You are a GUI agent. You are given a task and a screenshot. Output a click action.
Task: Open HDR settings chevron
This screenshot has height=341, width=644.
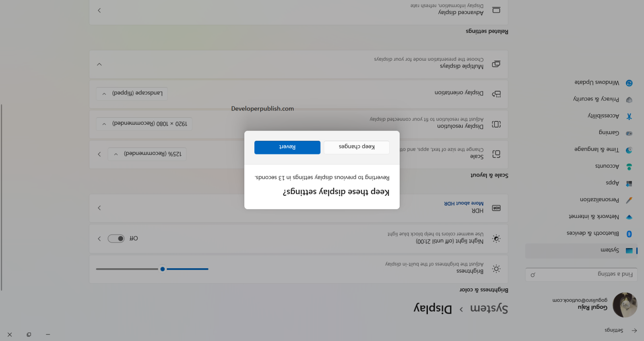pos(99,208)
